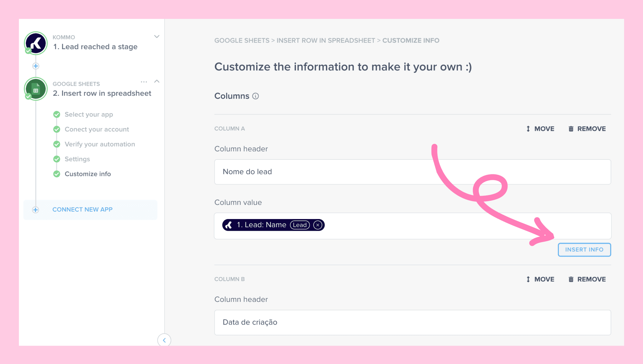The image size is (643, 364).
Task: Click the Google Sheets step icon
Action: pos(36,89)
